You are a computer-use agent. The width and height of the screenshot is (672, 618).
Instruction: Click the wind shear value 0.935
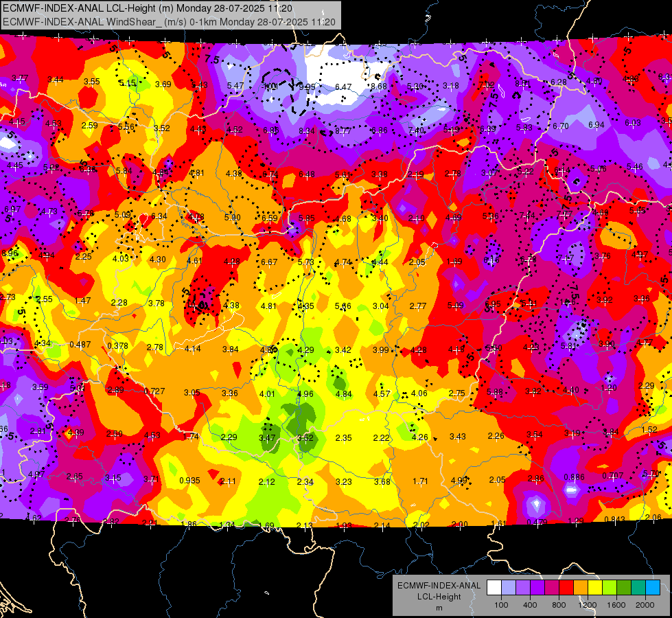click(190, 481)
